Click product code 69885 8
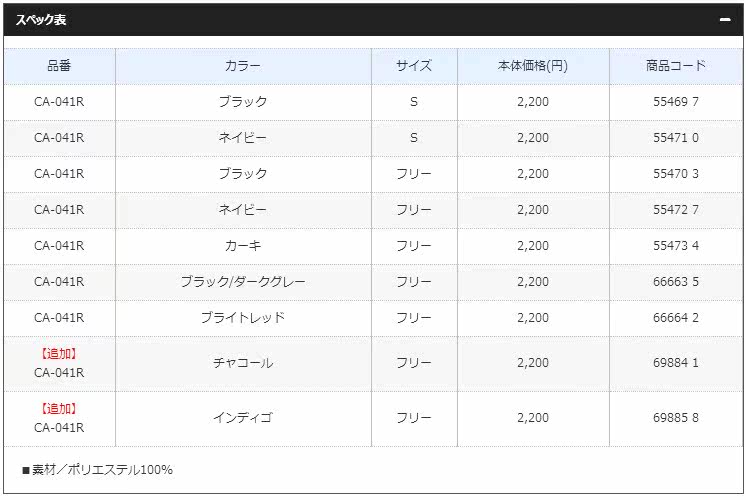 (x=676, y=418)
